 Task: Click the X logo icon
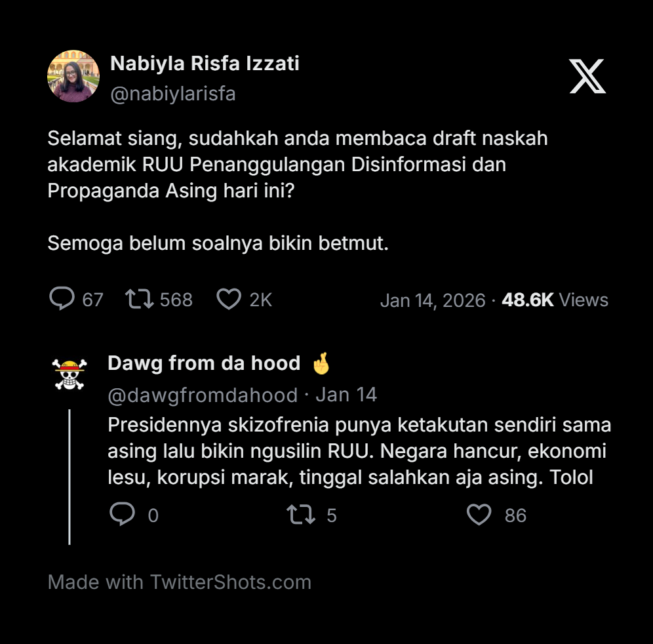point(587,76)
